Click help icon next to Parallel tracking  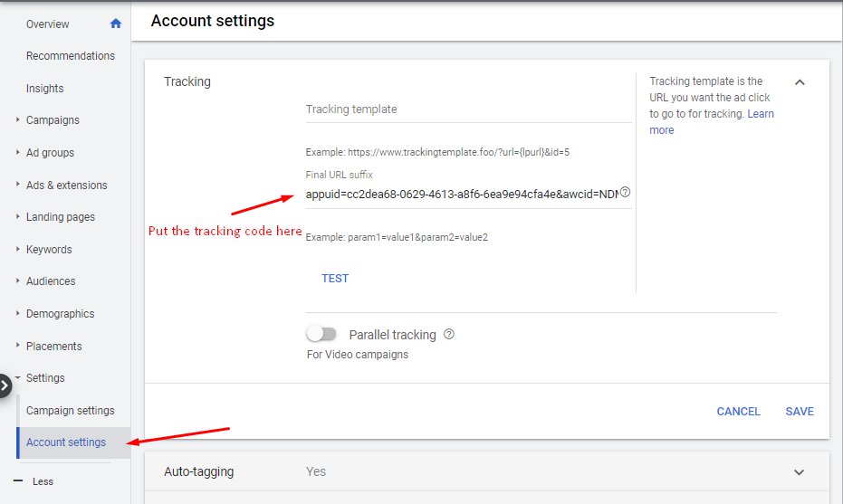[449, 335]
